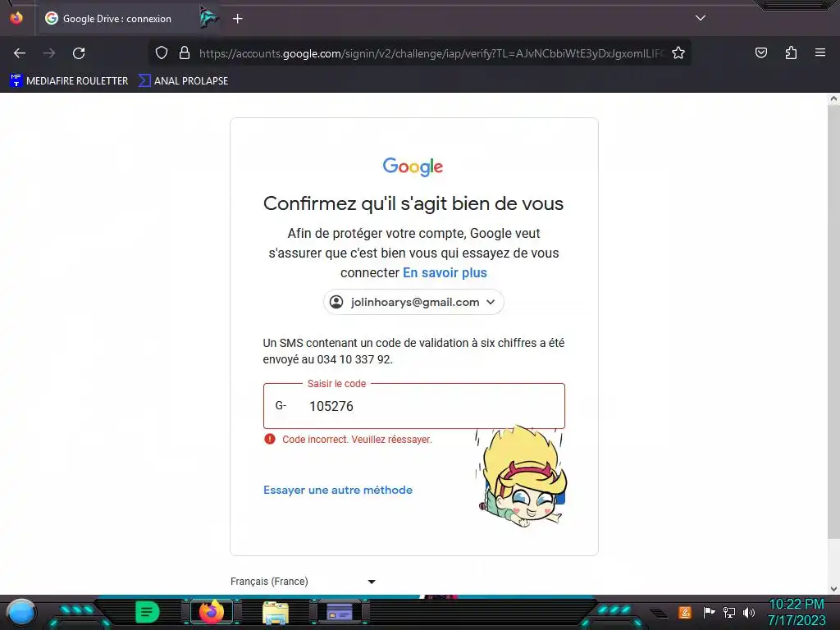Click the network tray icon
Viewport: 840px width, 630px height.
(729, 612)
